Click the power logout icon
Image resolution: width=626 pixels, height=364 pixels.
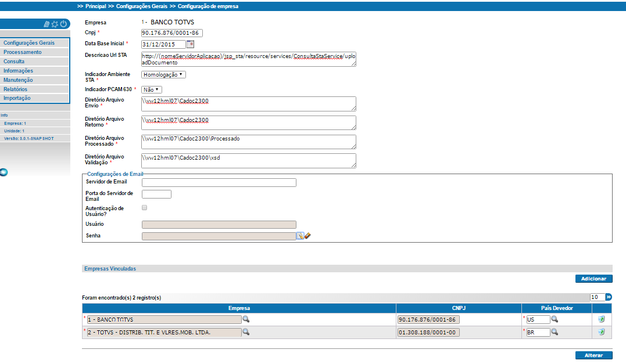[63, 24]
